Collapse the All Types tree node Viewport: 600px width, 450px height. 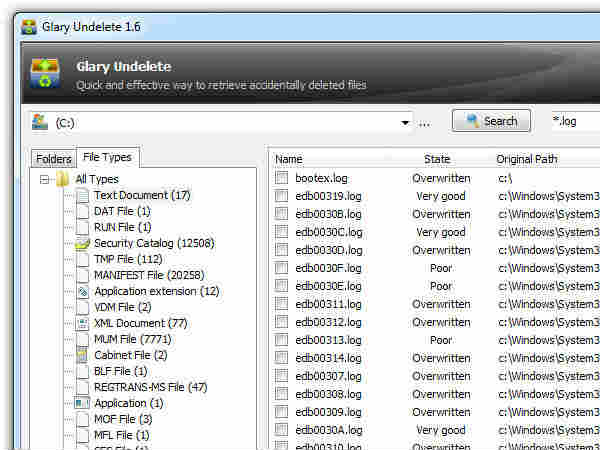coord(45,179)
